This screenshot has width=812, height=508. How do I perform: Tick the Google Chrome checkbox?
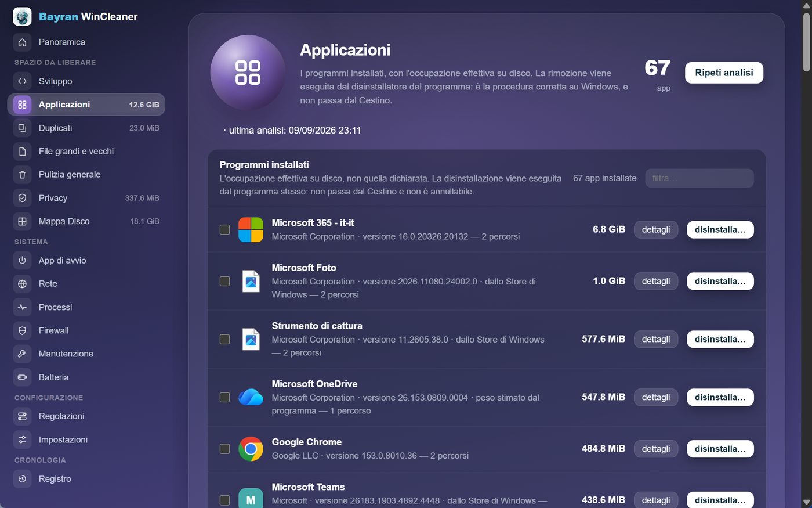(x=224, y=449)
